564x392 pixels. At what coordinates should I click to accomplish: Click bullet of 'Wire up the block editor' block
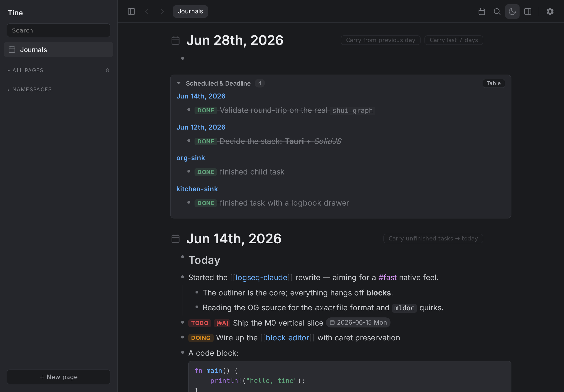pos(182,337)
